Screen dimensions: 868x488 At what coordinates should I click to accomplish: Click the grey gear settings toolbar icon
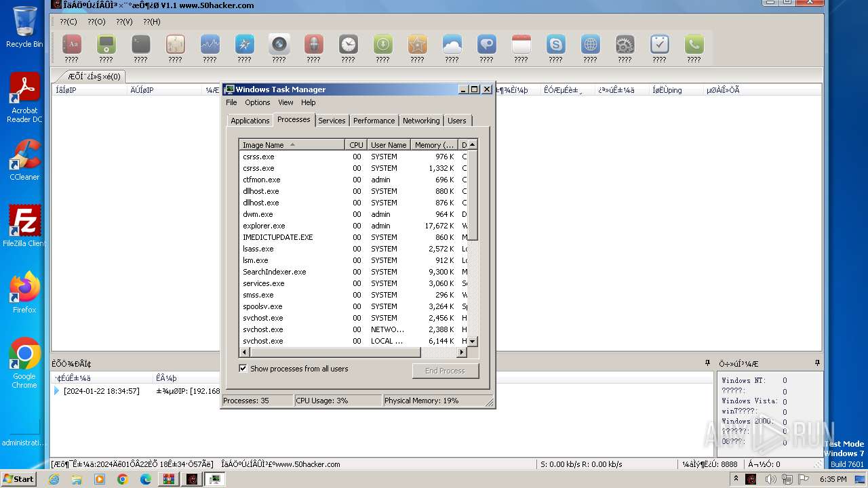625,45
